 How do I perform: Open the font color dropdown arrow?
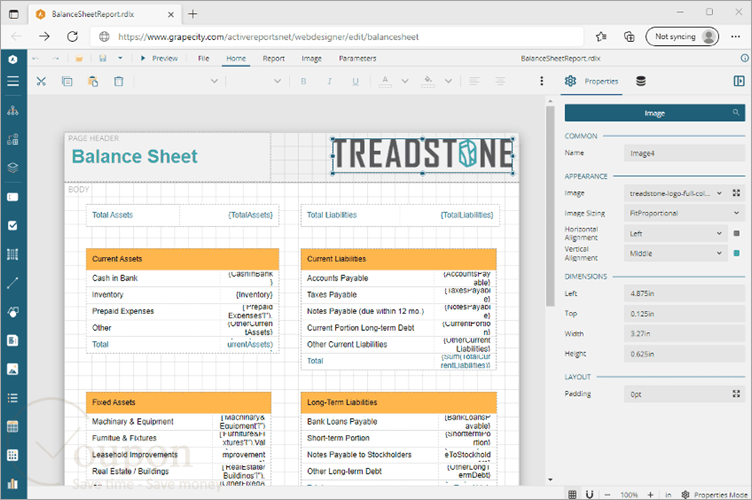point(405,81)
